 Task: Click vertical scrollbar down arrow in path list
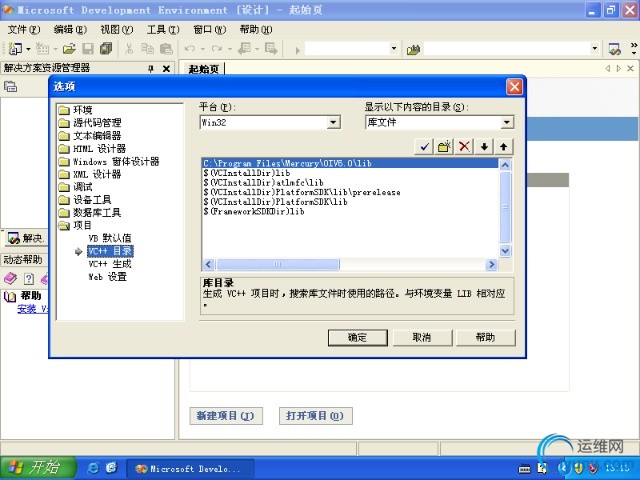pyautogui.click(x=505, y=251)
